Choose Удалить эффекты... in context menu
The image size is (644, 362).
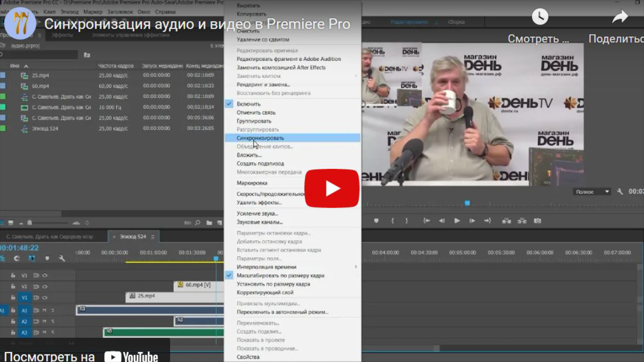click(292, 203)
